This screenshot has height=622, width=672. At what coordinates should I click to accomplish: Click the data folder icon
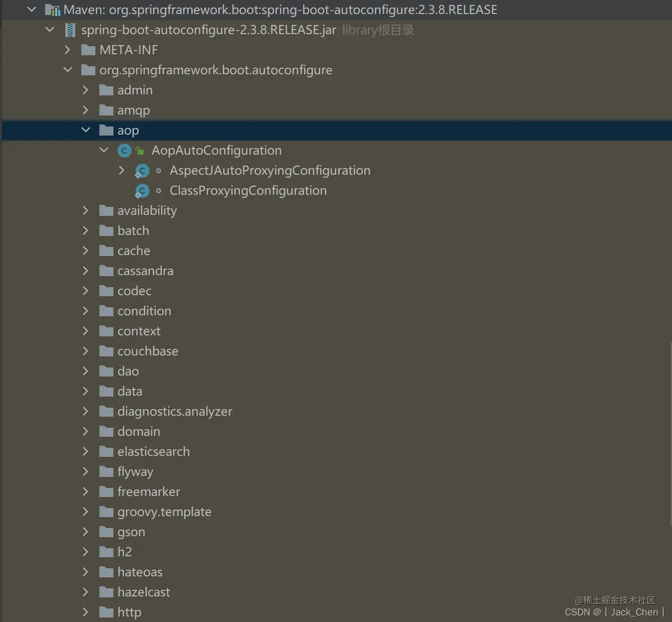tap(106, 391)
